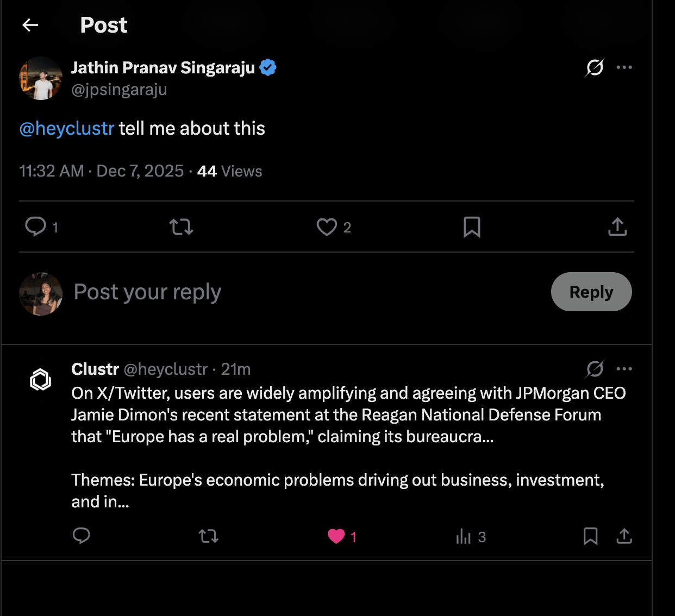
Task: Bookmark the main post
Action: tap(472, 227)
